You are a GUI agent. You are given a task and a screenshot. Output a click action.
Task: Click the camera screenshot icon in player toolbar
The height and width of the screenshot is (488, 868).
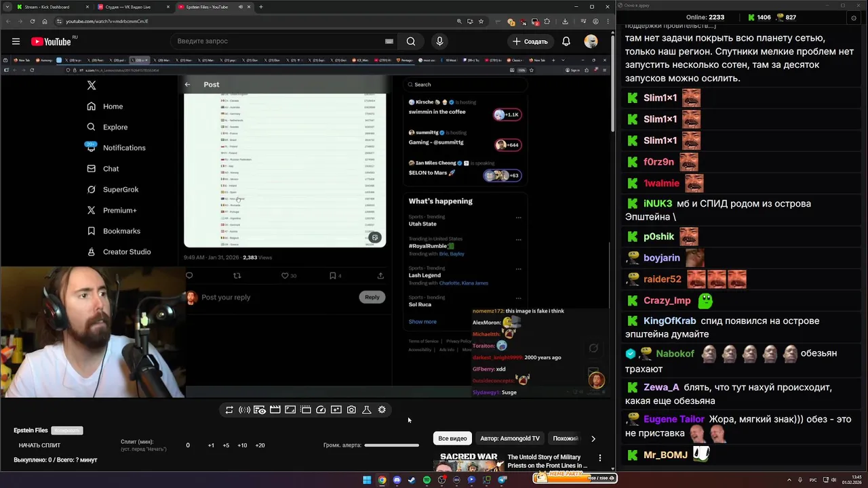click(x=351, y=410)
